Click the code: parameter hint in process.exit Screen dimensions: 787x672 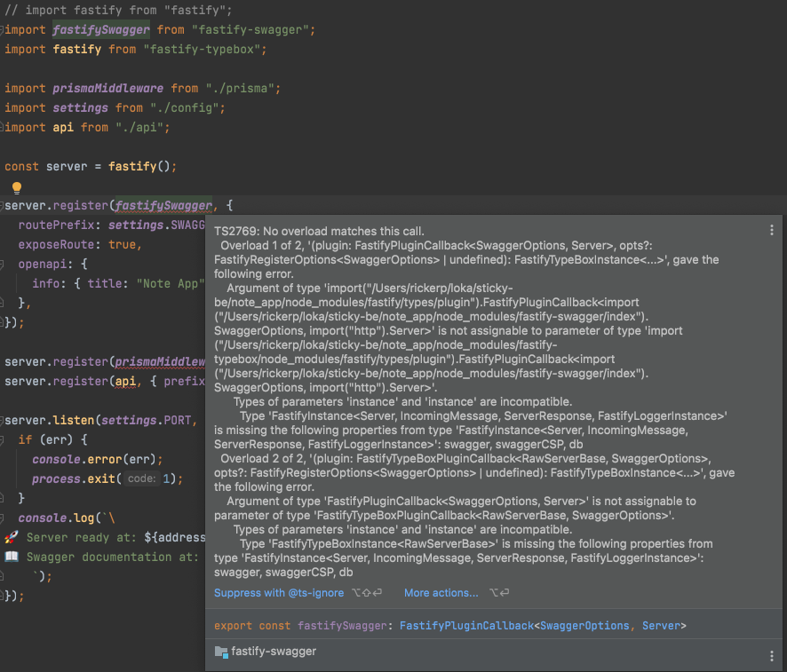142,479
